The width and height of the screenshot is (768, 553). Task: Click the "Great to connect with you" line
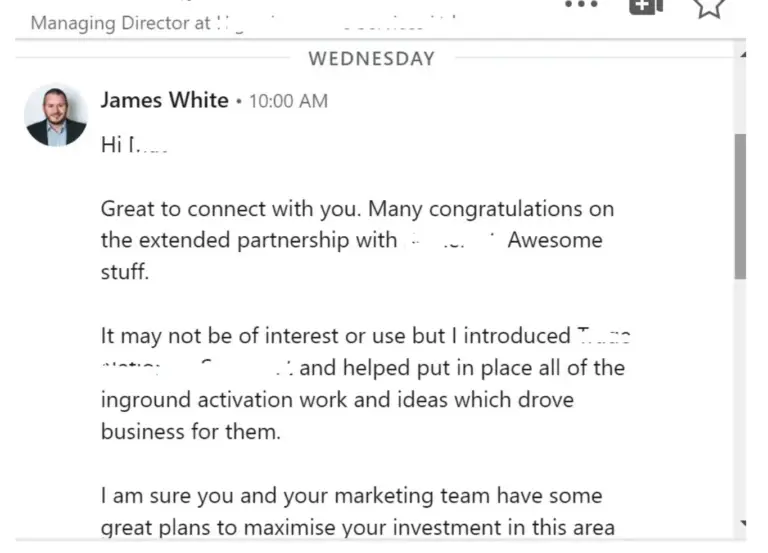357,209
